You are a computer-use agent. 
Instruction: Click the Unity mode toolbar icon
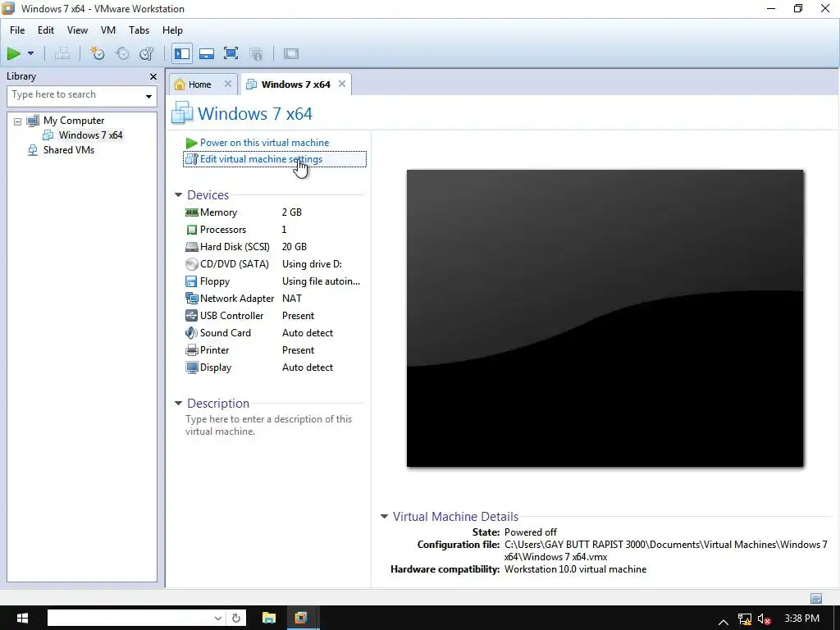(256, 53)
